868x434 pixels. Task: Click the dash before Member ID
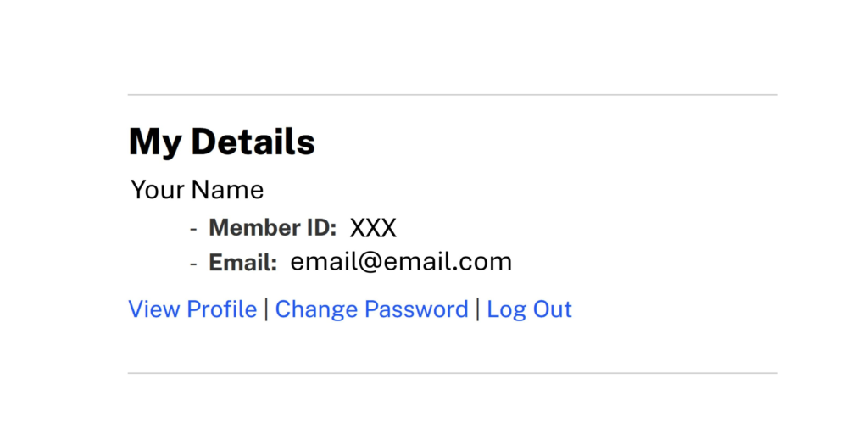[x=193, y=229]
